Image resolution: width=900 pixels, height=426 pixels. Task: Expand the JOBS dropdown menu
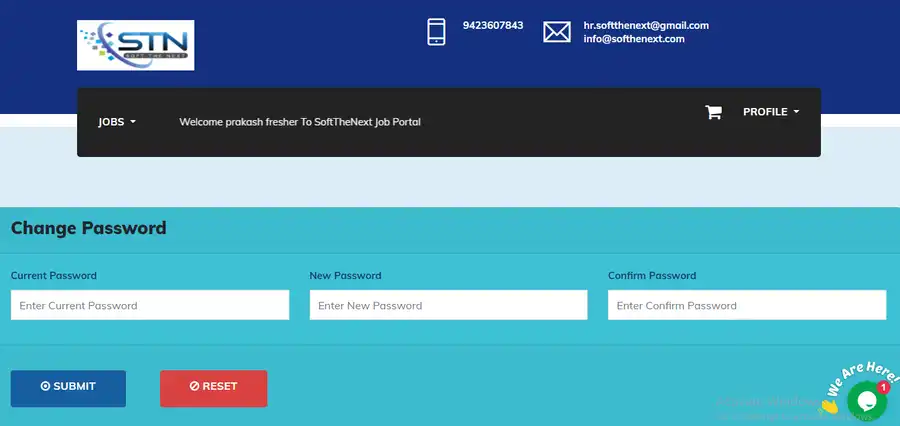[116, 122]
